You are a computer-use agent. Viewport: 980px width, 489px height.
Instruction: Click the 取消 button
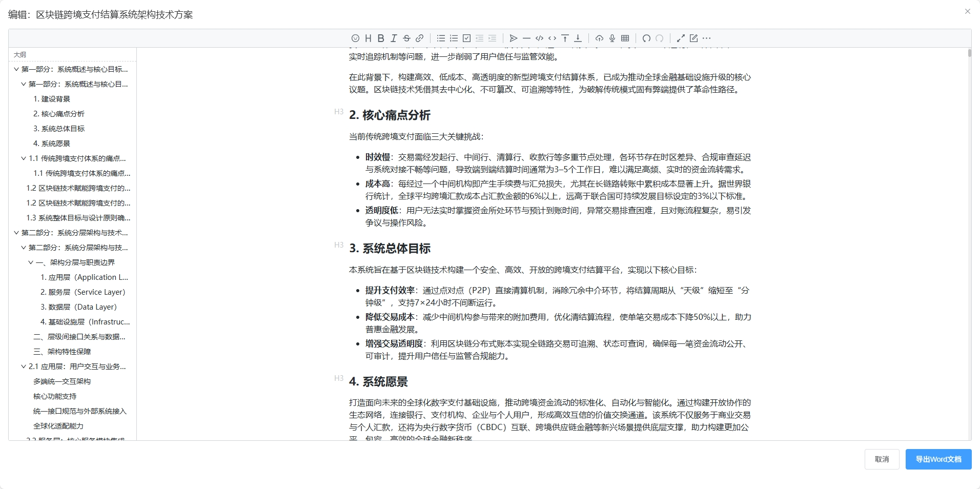click(x=882, y=459)
